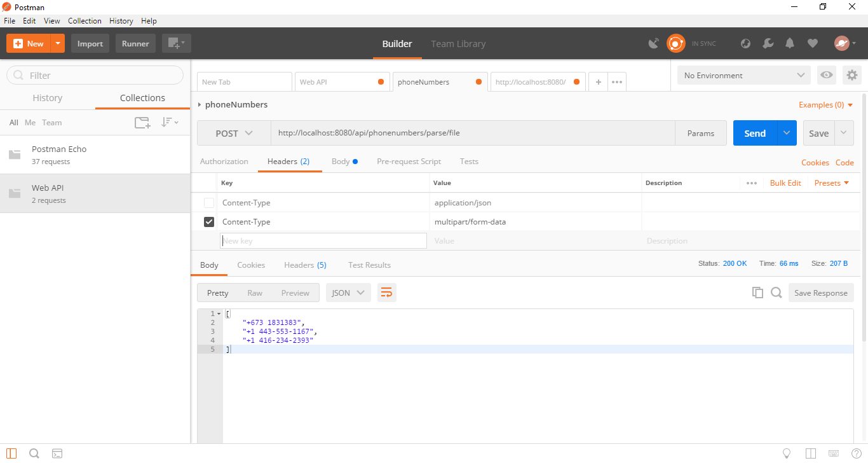Open the satellite interceptor icon

[x=653, y=43]
